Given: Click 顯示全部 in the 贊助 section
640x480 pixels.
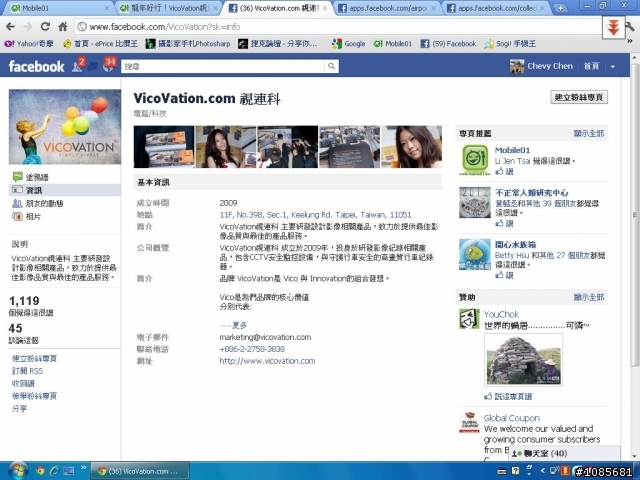Looking at the screenshot, I should click(x=589, y=297).
